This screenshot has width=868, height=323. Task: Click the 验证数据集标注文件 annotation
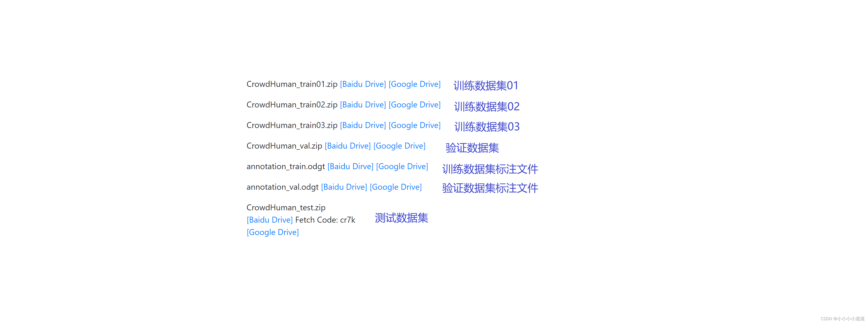point(490,188)
